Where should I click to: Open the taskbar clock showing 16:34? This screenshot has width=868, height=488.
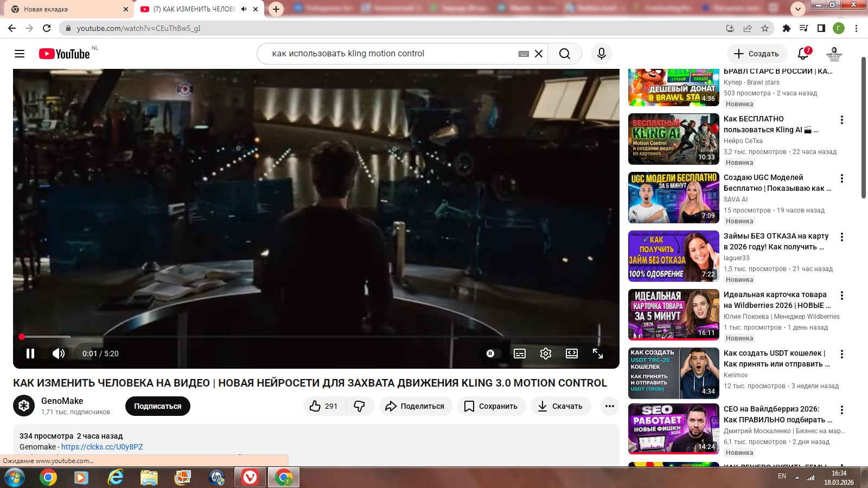pos(839,477)
